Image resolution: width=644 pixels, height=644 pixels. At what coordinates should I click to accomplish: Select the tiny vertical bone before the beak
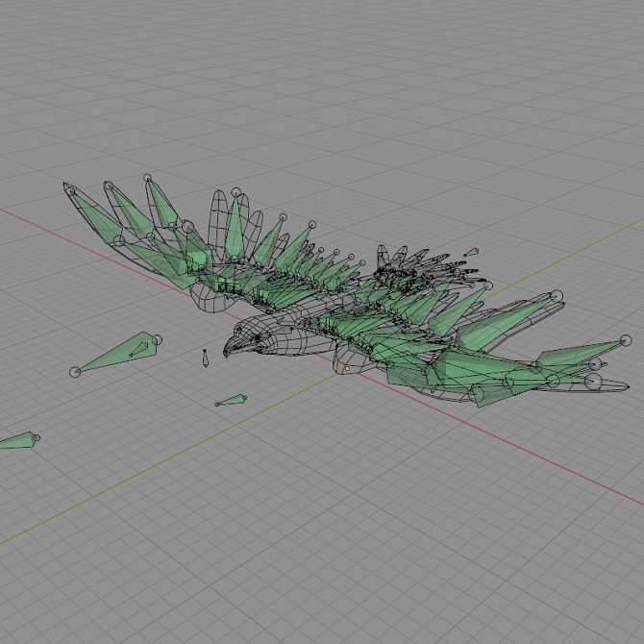205,358
